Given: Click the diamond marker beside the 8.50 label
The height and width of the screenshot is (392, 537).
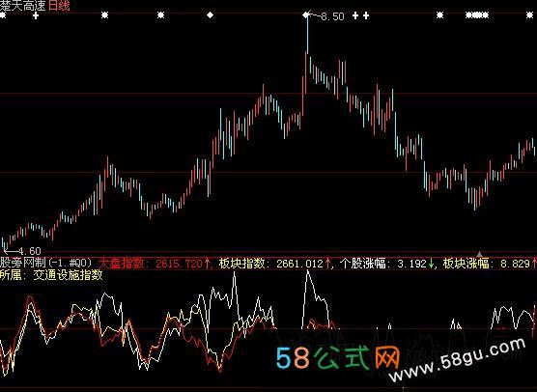Looking at the screenshot, I should 305,15.
